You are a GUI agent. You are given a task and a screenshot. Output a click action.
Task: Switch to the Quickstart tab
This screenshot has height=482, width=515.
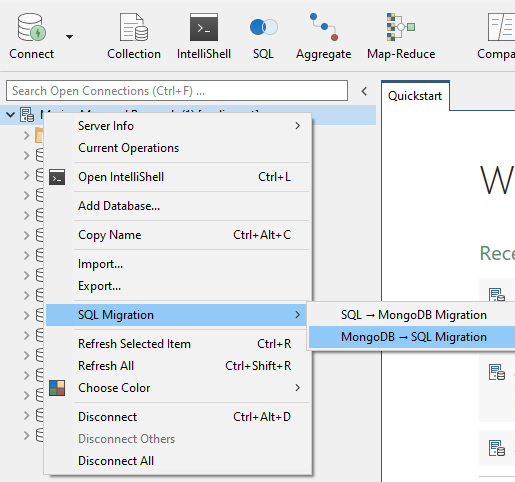[415, 96]
